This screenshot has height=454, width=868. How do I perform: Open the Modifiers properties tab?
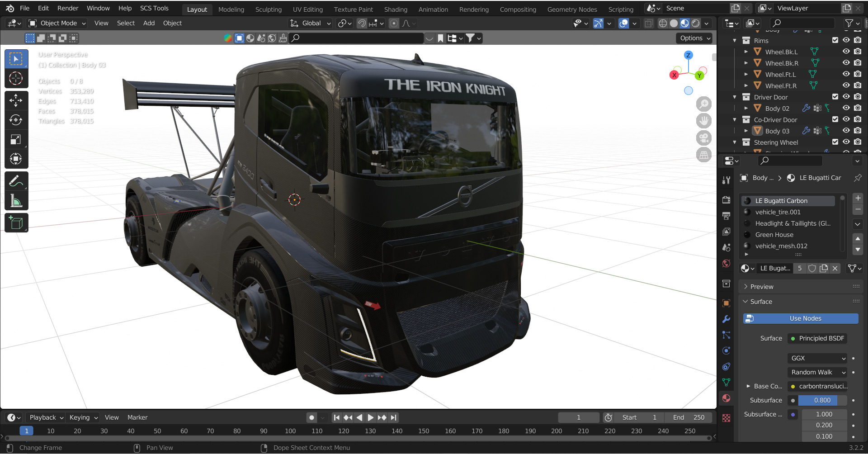pyautogui.click(x=726, y=319)
